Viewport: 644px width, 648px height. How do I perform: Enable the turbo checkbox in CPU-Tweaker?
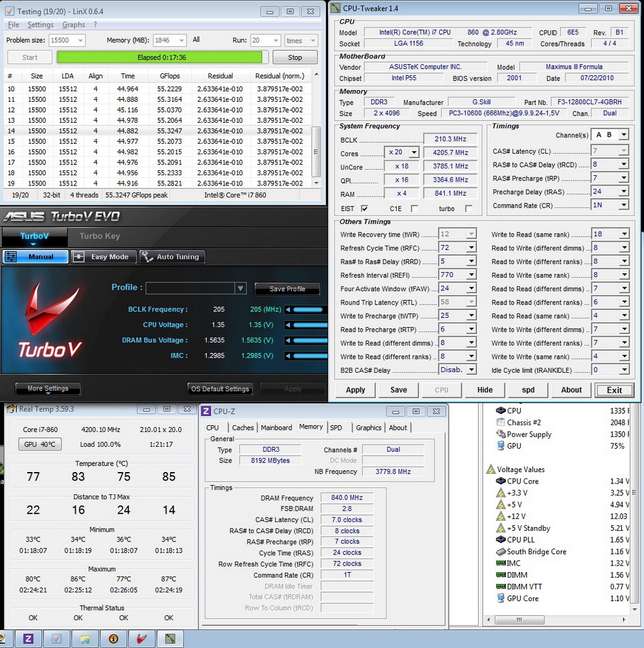[x=468, y=208]
